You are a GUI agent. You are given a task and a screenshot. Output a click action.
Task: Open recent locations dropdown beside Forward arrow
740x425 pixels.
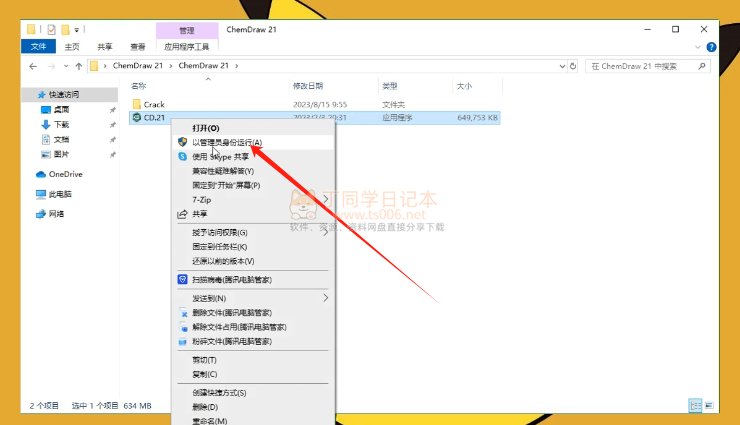click(66, 66)
